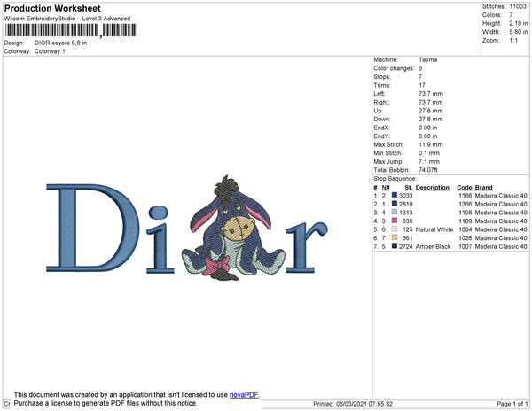Viewport: 532px width, 411px height.
Task: Click the Trims value 17
Action: coord(422,85)
